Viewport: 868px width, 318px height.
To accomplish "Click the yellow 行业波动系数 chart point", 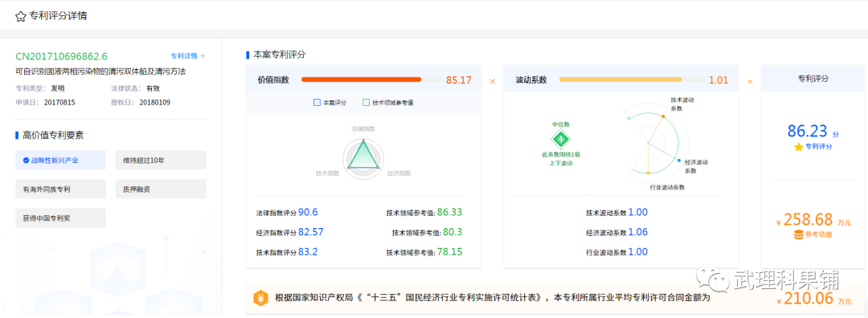I will [x=649, y=173].
